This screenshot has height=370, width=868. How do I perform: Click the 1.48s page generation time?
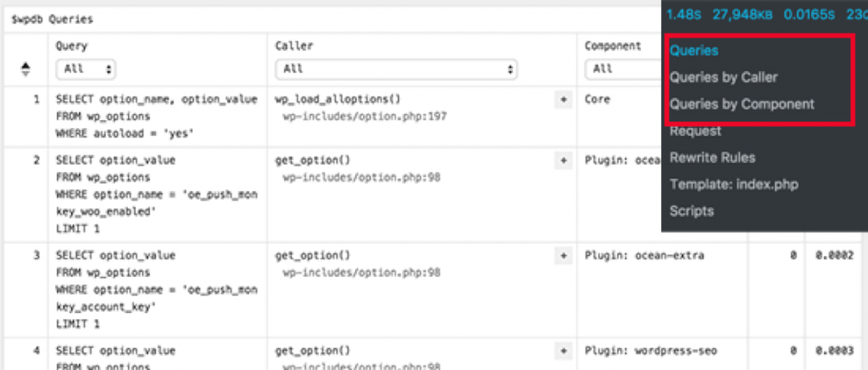pyautogui.click(x=684, y=15)
